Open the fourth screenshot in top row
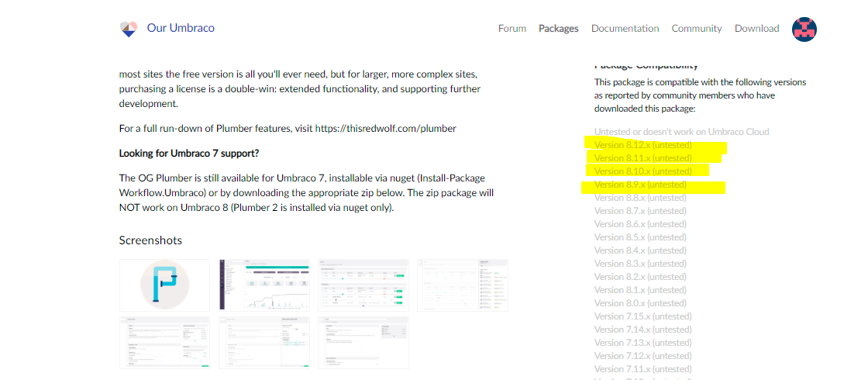The width and height of the screenshot is (868, 380). pyautogui.click(x=463, y=285)
